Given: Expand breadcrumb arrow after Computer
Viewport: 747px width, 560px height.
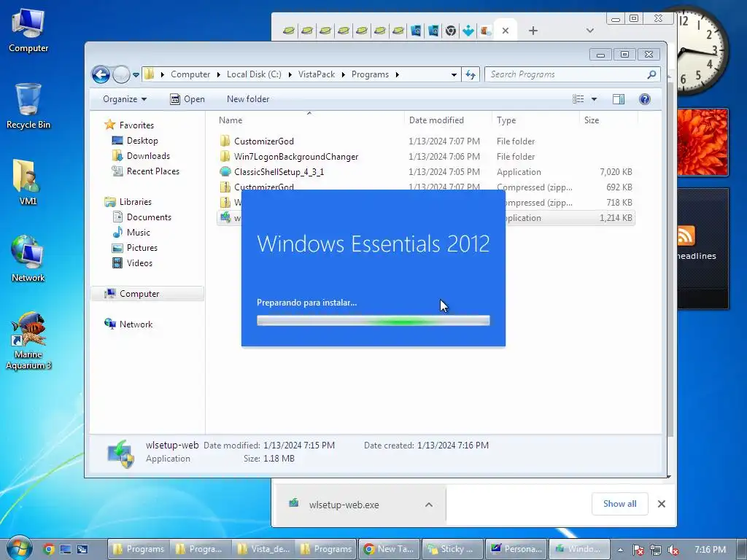Looking at the screenshot, I should coord(218,74).
